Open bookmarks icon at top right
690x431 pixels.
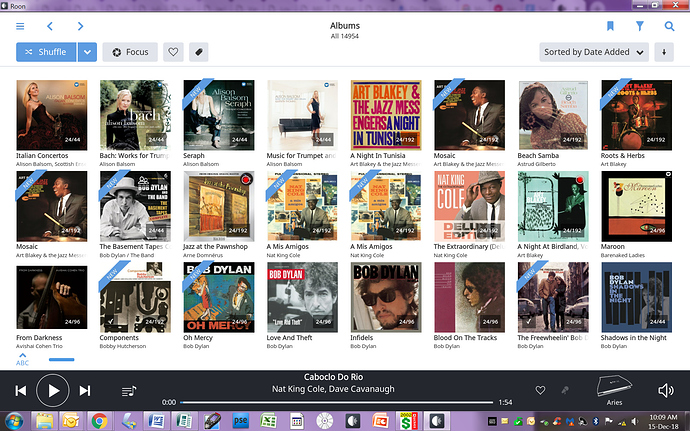click(x=610, y=26)
